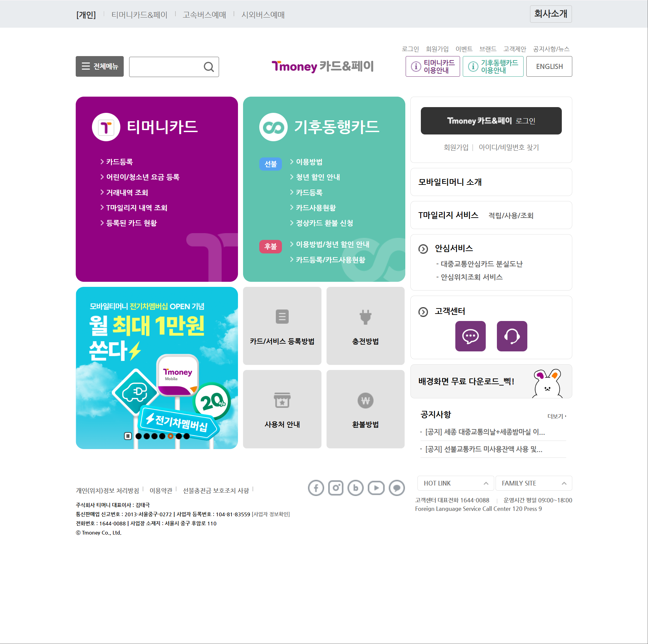Viewport: 648px width, 644px height.
Task: Open T마일리지 서비스 panel
Action: pyautogui.click(x=491, y=215)
